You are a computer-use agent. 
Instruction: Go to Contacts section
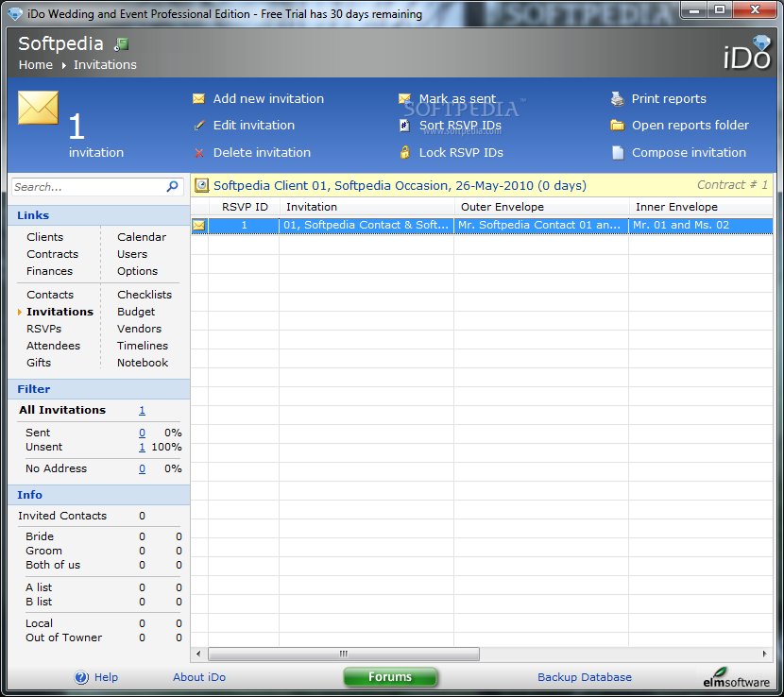(x=50, y=295)
